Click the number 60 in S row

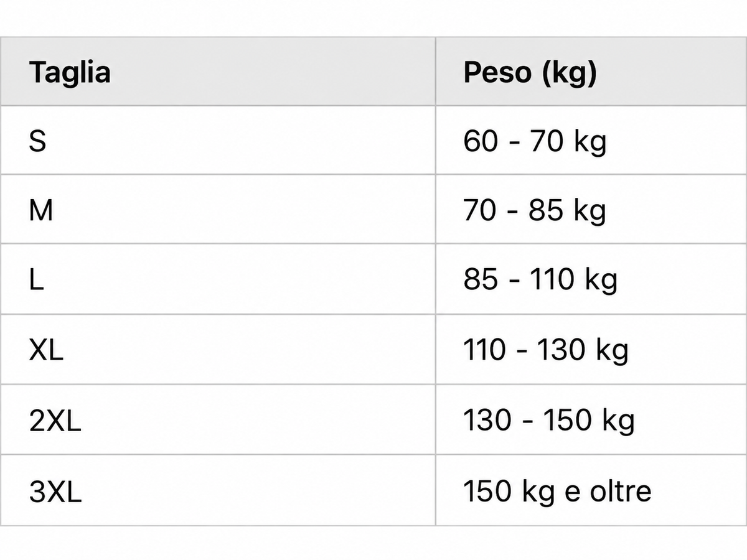tap(481, 141)
